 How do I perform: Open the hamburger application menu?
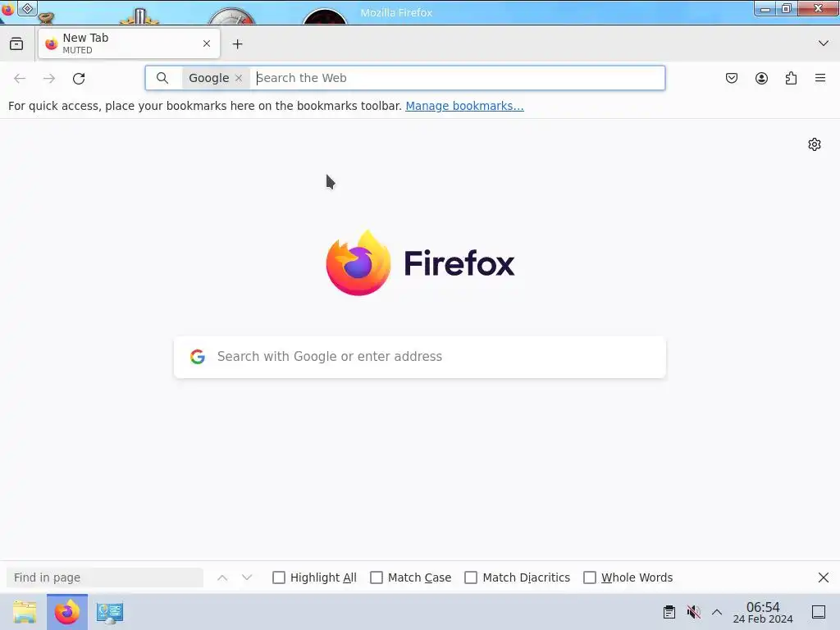(x=820, y=78)
